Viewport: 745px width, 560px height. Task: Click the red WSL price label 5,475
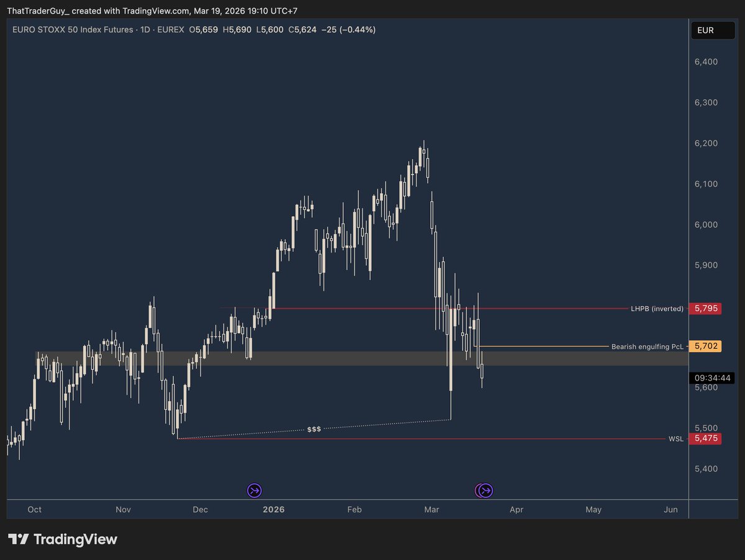pos(706,438)
